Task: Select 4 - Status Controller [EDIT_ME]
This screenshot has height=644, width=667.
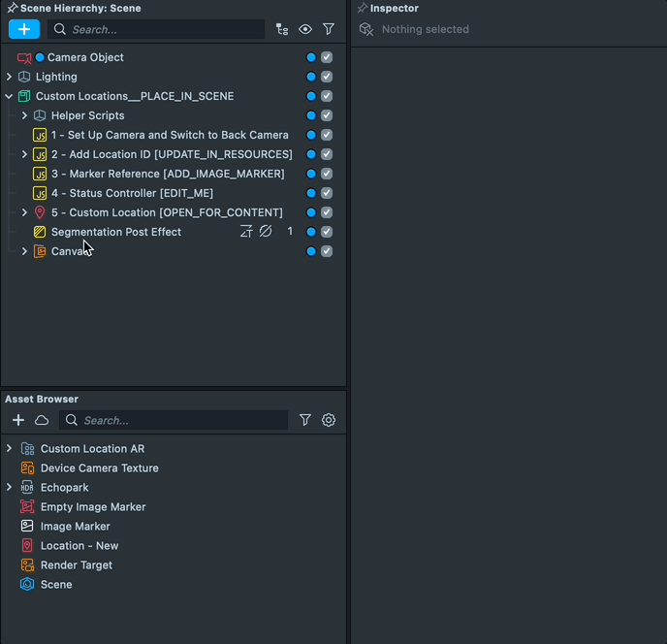Action: 132,193
